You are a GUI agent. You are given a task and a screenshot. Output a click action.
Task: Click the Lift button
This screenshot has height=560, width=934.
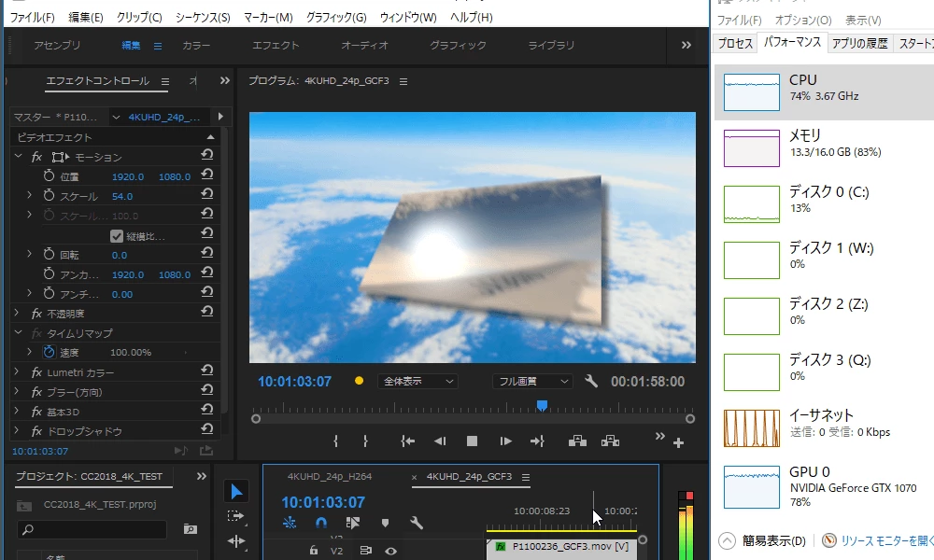point(577,441)
